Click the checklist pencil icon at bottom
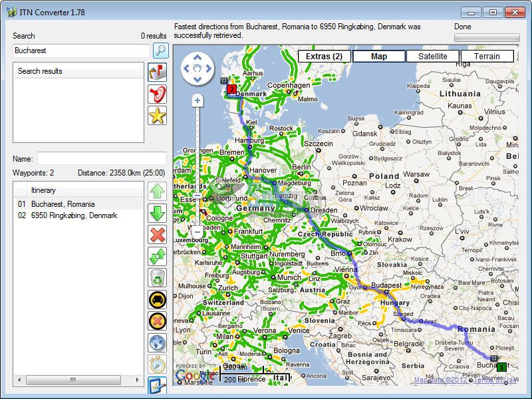This screenshot has height=399, width=532. 158,385
